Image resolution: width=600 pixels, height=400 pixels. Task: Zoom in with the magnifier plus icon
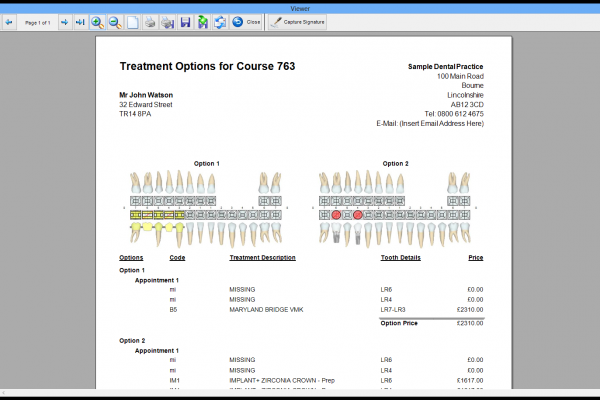tap(97, 23)
